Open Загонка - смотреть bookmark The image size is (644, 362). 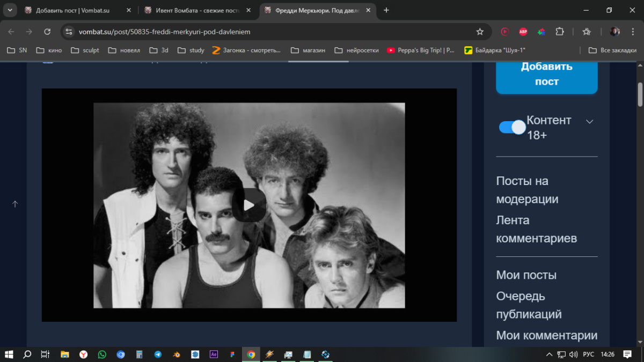pyautogui.click(x=246, y=50)
